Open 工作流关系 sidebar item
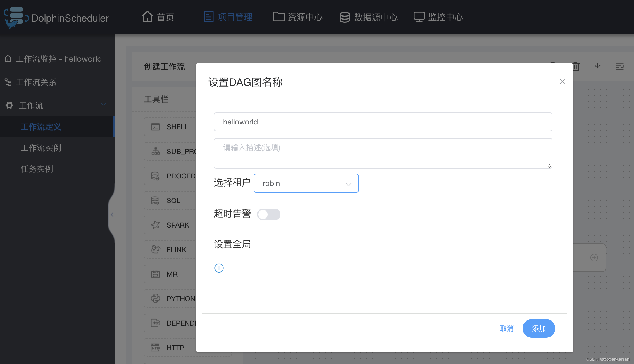This screenshot has height=364, width=634. pos(57,82)
